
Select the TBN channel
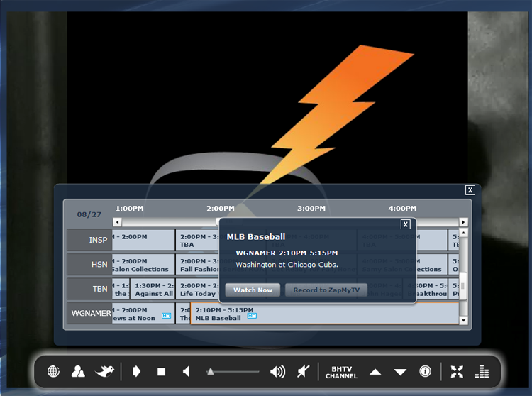click(x=89, y=289)
